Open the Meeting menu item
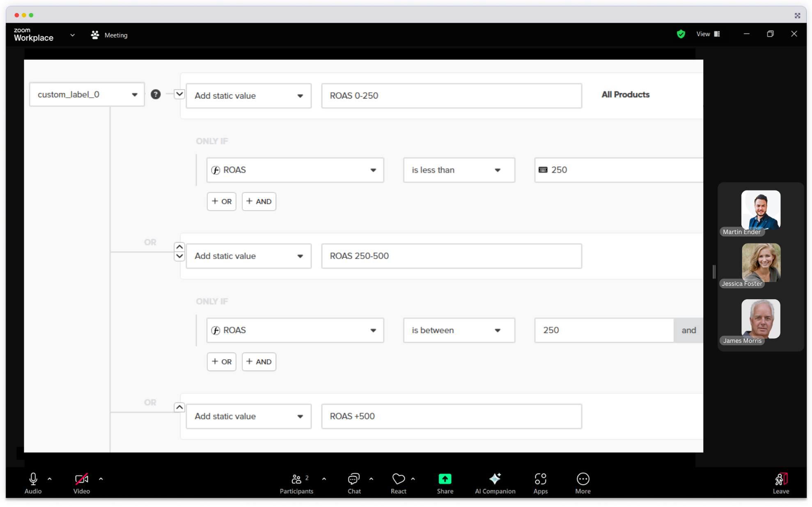 click(x=109, y=35)
